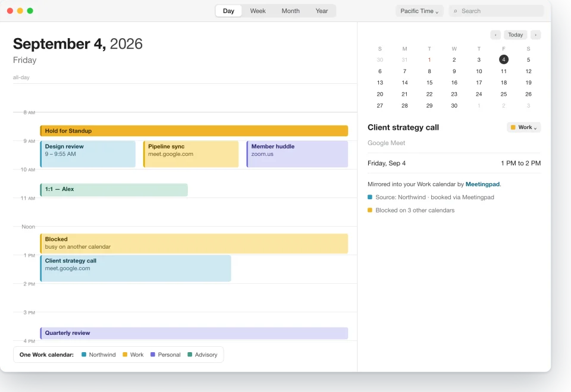This screenshot has height=392, width=571.
Task: Click the Work color swatch in legend
Action: [x=125, y=355]
